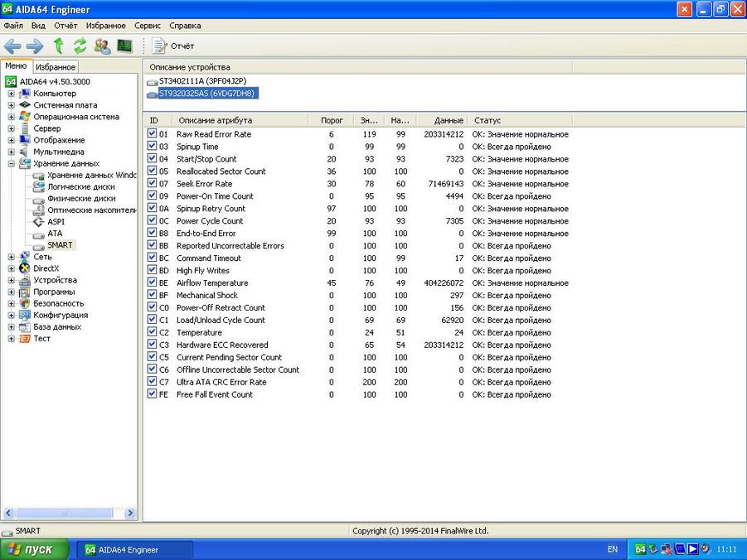Viewport: 747px width, 560px height.
Task: Click the sidebar scroll left arrow
Action: coord(8,513)
